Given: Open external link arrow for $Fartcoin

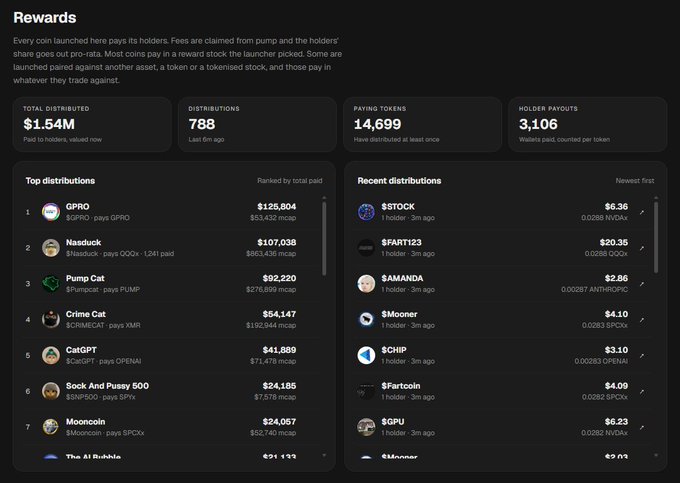Looking at the screenshot, I should point(642,392).
